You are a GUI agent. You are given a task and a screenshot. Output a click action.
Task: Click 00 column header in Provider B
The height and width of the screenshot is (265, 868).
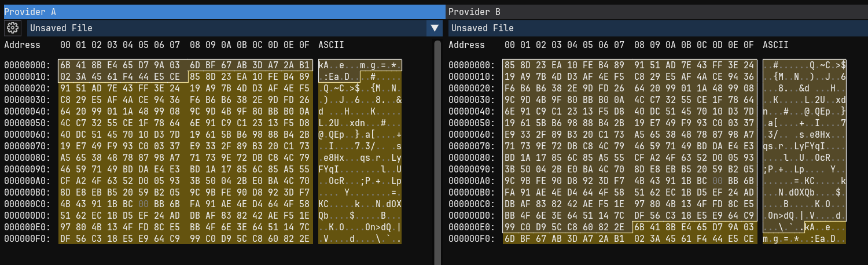pos(510,45)
